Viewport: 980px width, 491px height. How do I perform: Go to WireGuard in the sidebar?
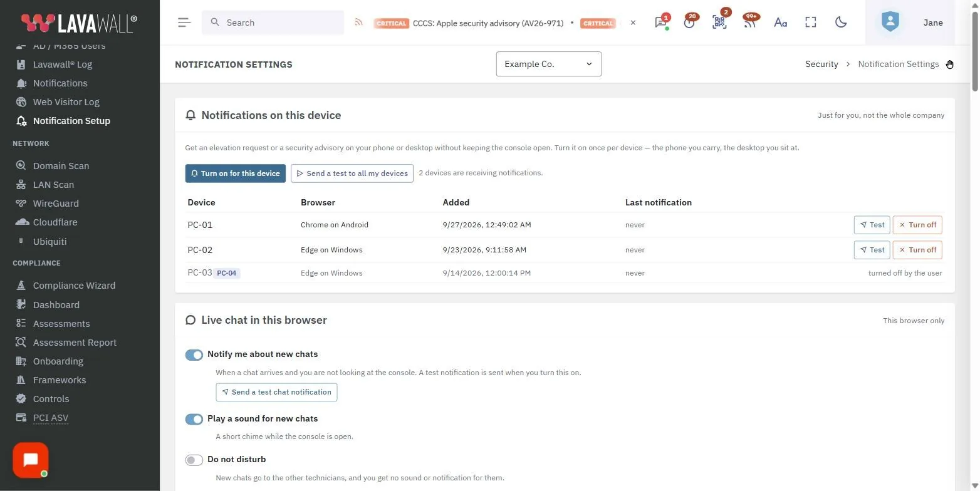(56, 204)
